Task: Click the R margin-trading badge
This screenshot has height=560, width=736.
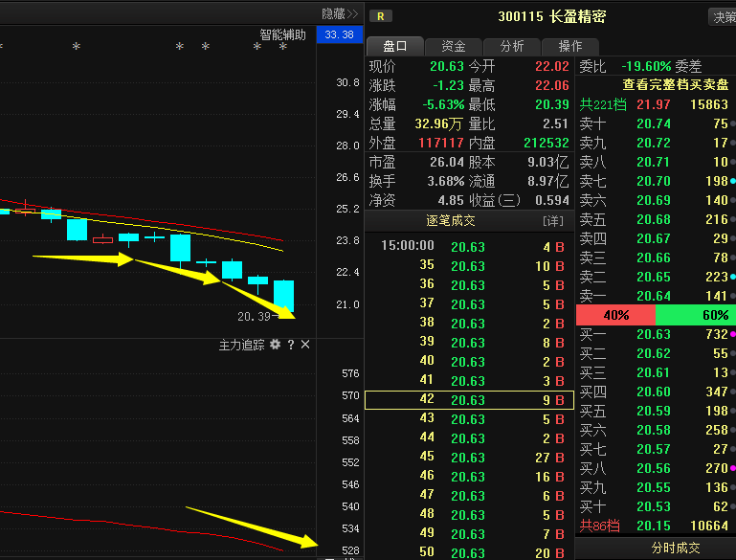Action: tap(381, 16)
